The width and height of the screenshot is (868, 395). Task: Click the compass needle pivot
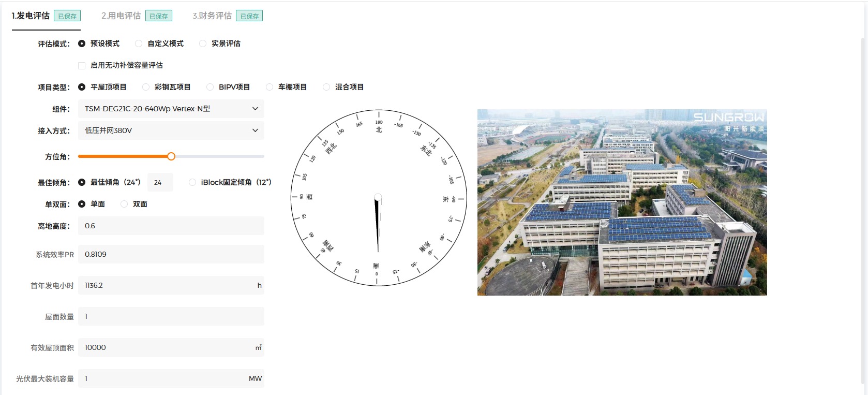tap(378, 197)
